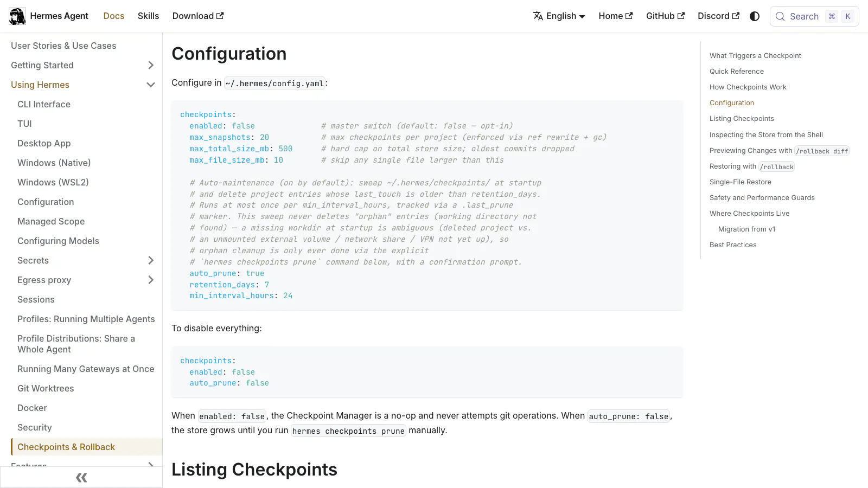Open the Desktop App page
This screenshot has height=488, width=868.
coord(44,143)
